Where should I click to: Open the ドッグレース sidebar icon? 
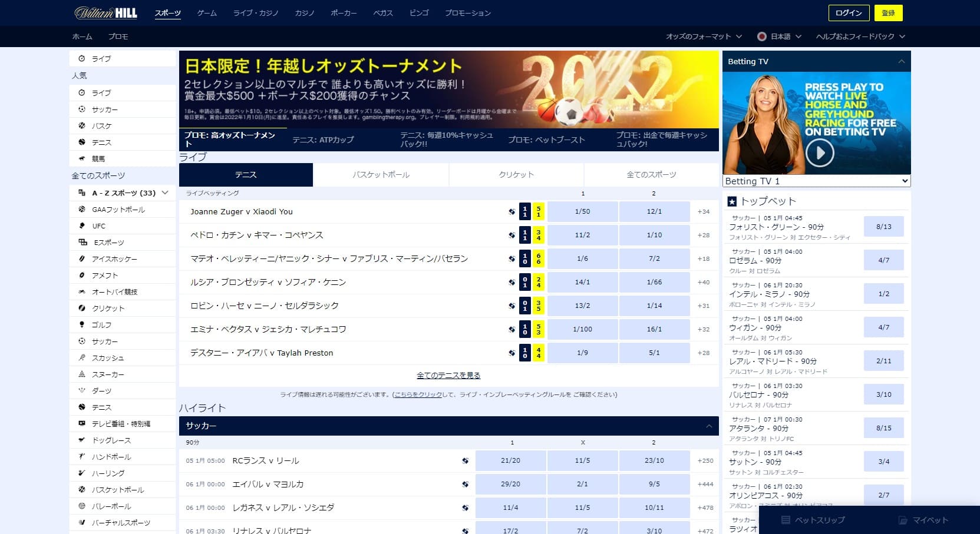click(81, 440)
